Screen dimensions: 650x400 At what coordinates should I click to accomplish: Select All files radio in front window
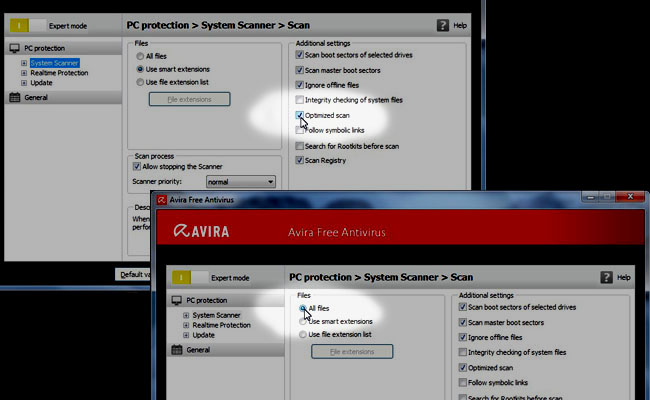(303, 308)
